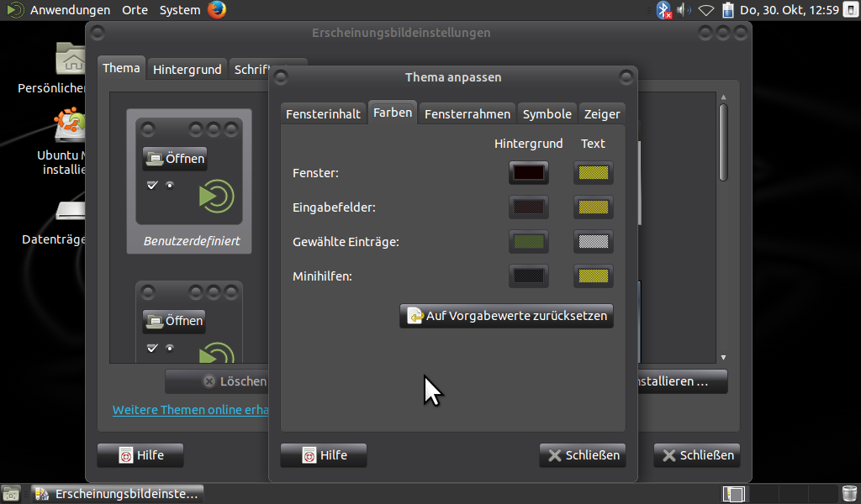Select the Thema tab in appearance window
This screenshot has height=504, width=861.
click(121, 68)
